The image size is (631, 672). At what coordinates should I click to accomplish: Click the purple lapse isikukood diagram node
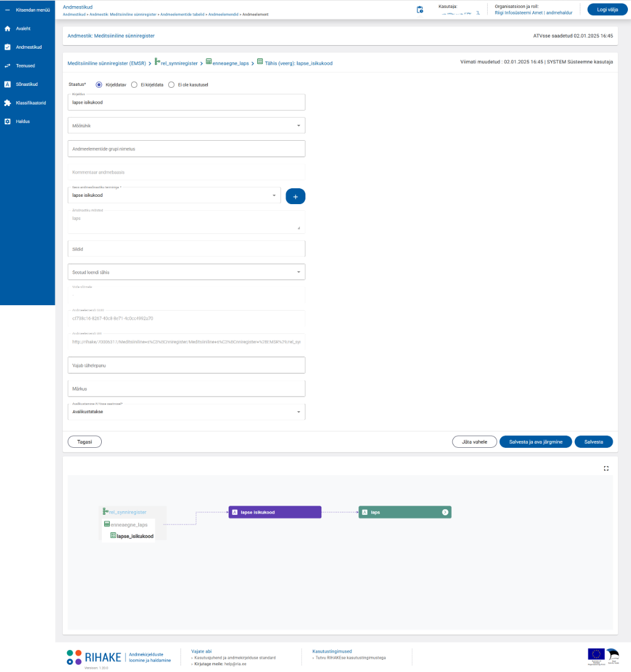pyautogui.click(x=274, y=512)
